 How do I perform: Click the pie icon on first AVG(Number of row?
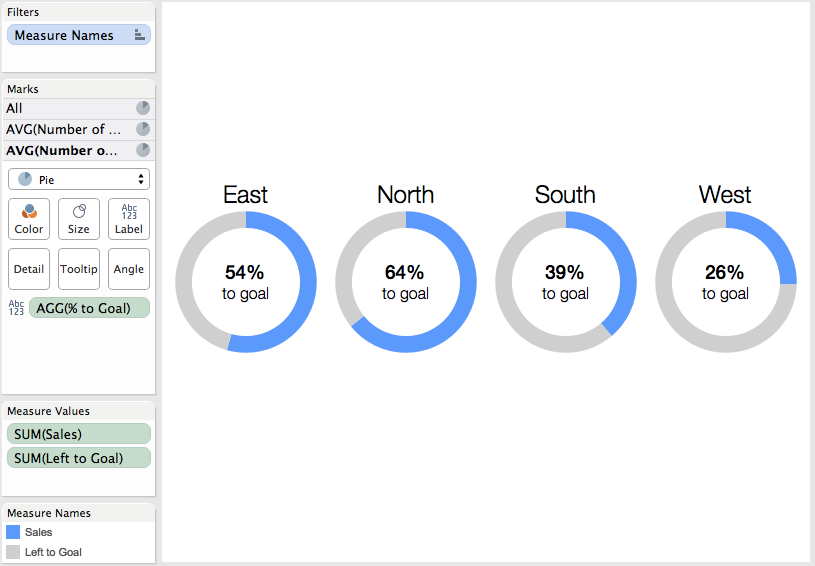pos(143,129)
